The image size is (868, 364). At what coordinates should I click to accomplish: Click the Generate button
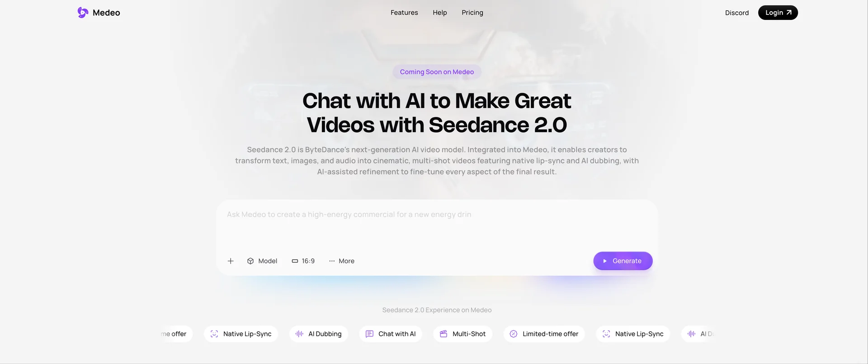click(623, 261)
